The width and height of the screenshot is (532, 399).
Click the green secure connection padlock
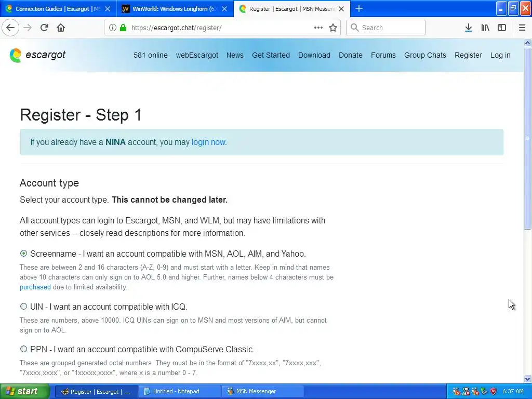point(123,28)
